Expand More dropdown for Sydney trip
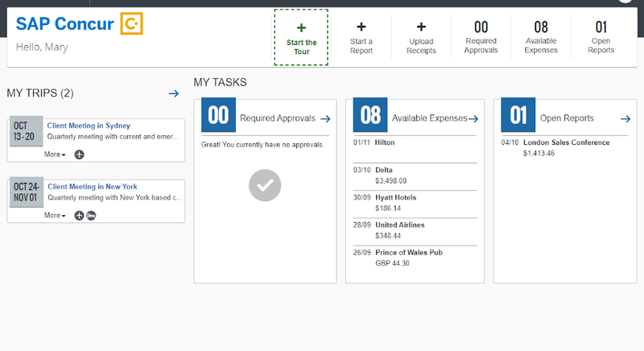 [x=55, y=155]
